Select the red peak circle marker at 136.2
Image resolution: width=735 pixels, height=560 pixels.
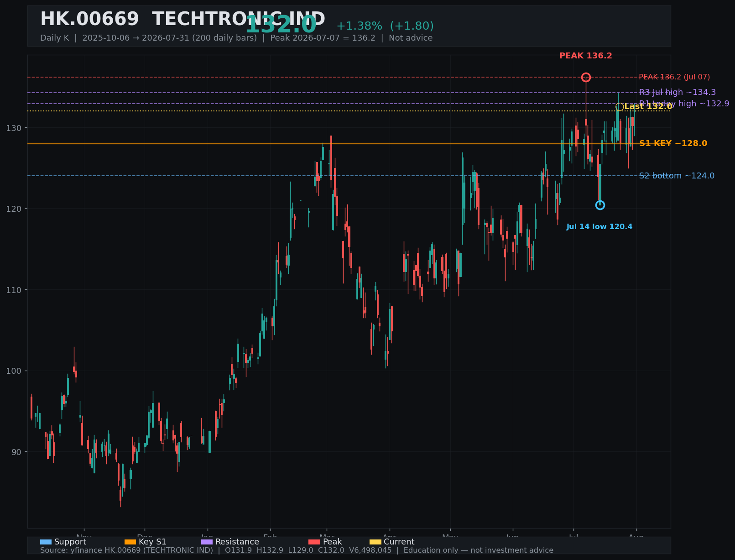pyautogui.click(x=586, y=77)
